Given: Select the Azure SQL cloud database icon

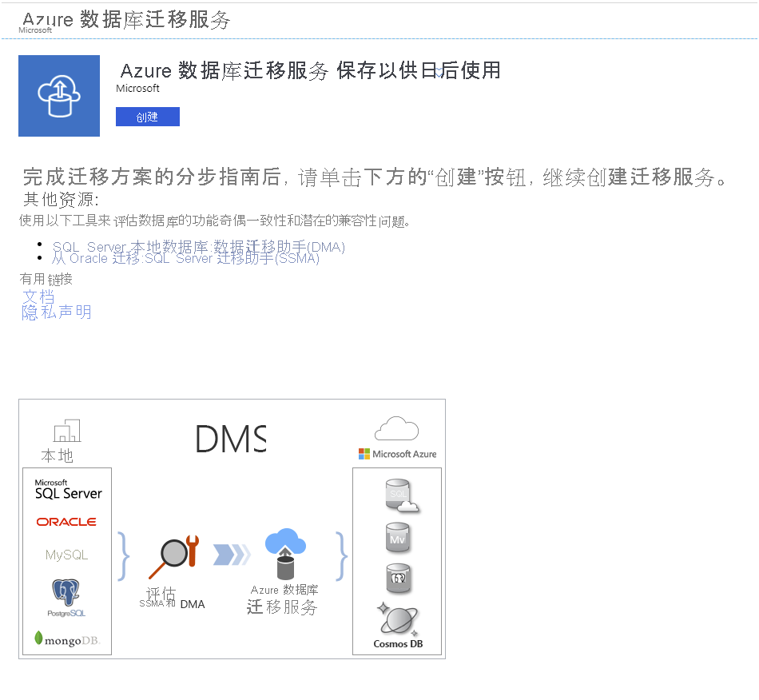Looking at the screenshot, I should coord(402,495).
